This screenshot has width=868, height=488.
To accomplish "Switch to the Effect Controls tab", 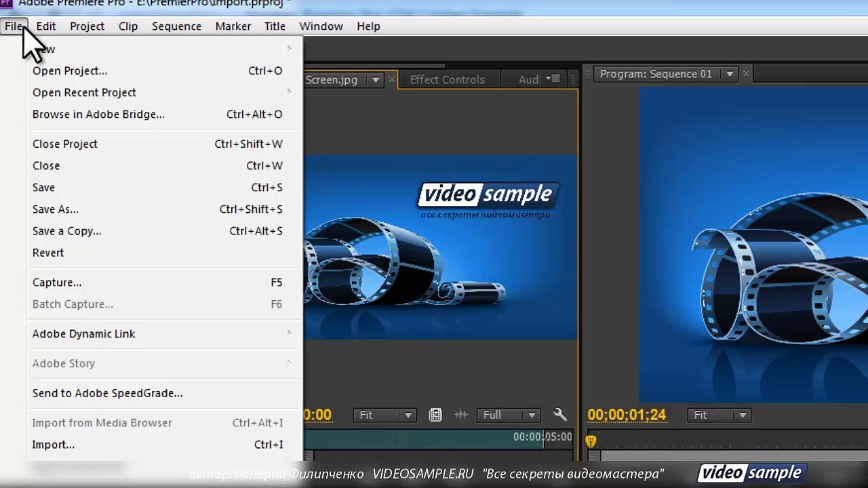I will pyautogui.click(x=448, y=79).
